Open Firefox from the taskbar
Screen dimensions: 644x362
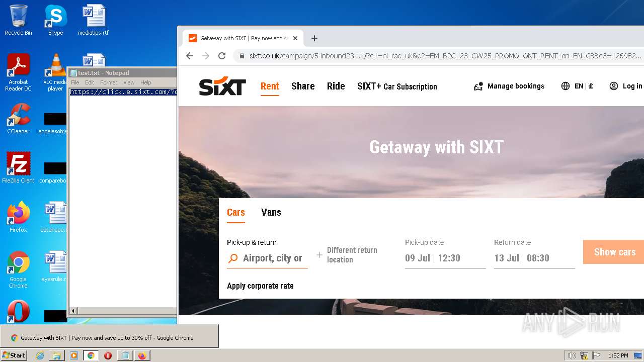tap(142, 355)
